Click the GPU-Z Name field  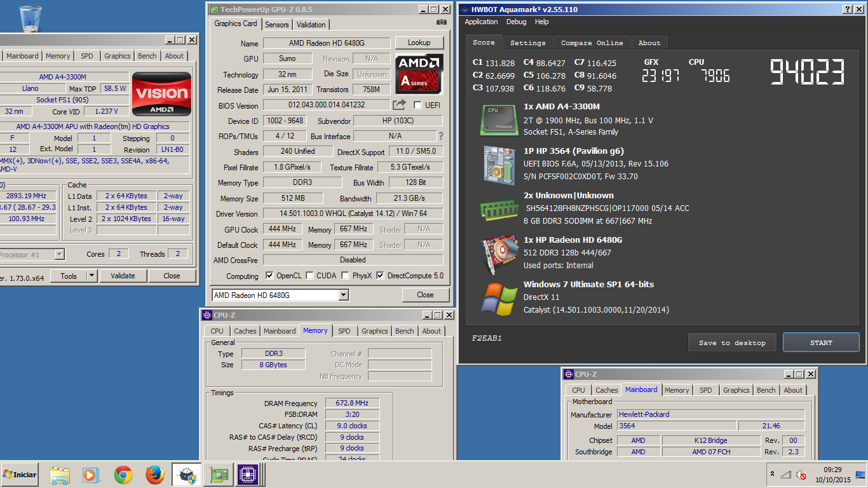[x=327, y=43]
